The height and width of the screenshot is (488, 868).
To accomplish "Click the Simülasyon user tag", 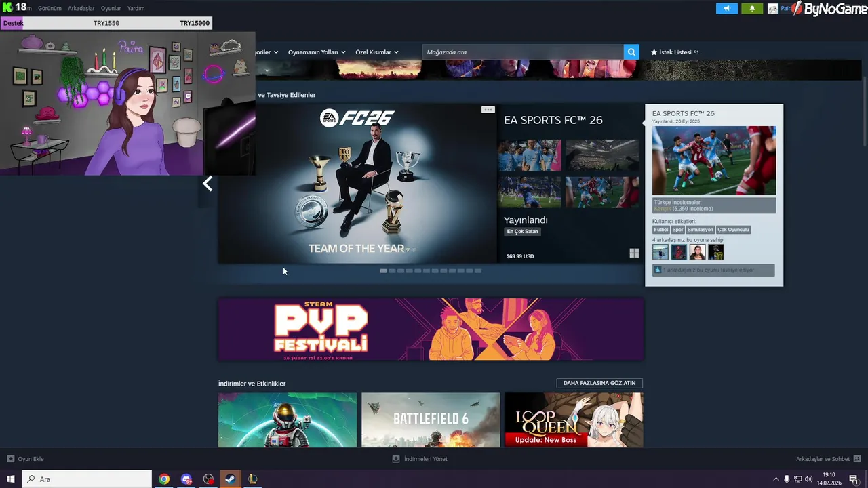I will (x=701, y=230).
